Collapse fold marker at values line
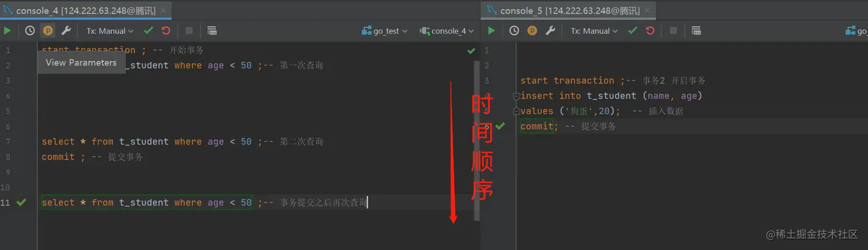 [516, 111]
